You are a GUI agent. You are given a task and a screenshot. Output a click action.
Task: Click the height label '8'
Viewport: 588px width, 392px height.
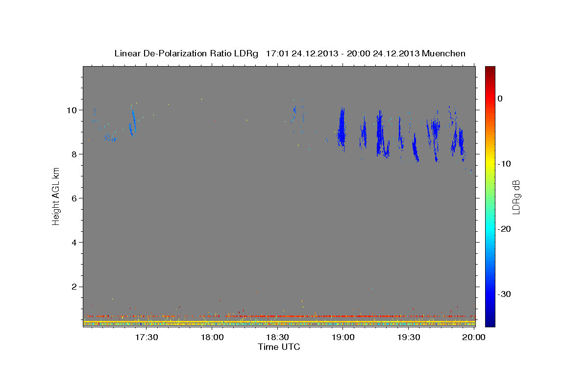[74, 154]
